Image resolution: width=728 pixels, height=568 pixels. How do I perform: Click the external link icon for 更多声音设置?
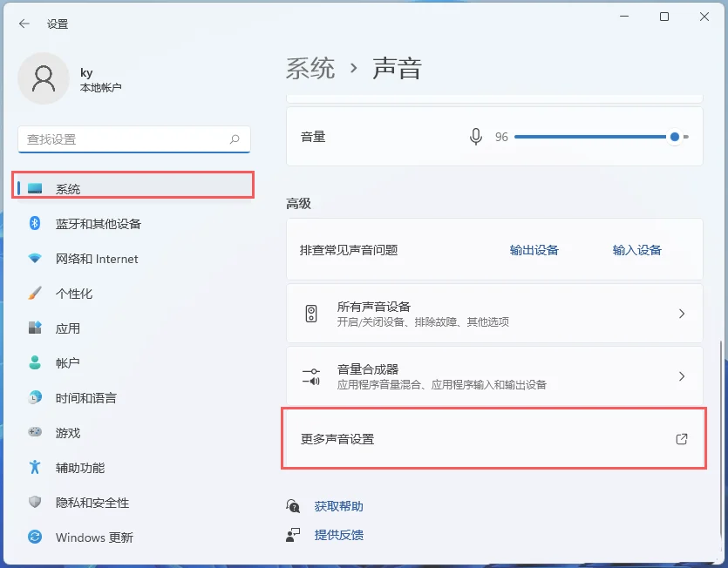point(681,439)
